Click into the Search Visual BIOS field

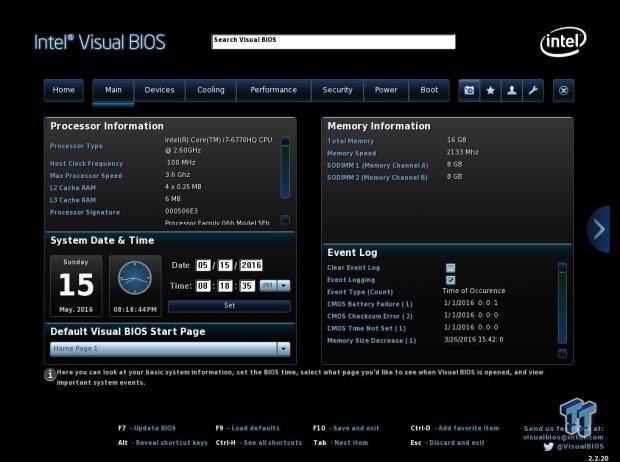(x=334, y=42)
